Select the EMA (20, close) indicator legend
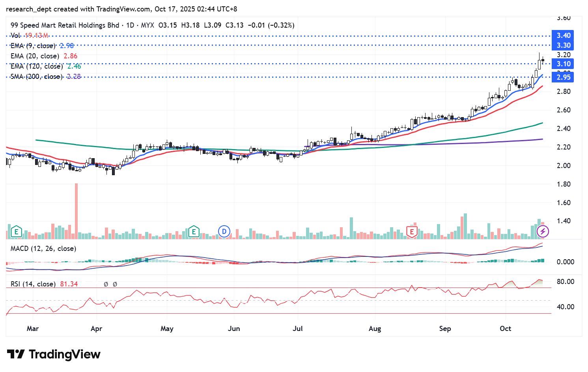Image resolution: width=588 pixels, height=372 pixels. point(35,56)
